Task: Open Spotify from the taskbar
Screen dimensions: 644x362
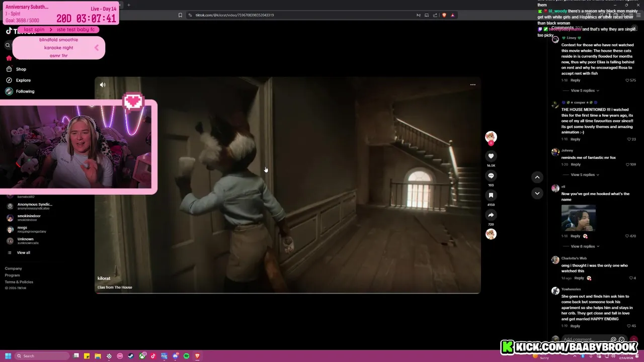Action: point(186,356)
